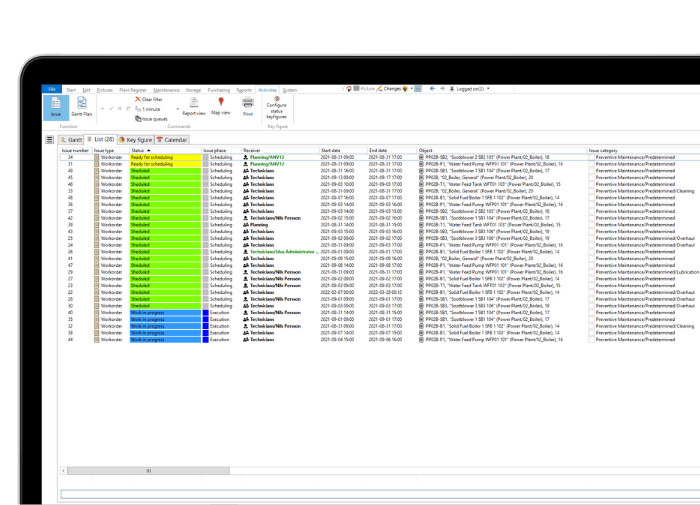Open the File menu

tap(52, 89)
